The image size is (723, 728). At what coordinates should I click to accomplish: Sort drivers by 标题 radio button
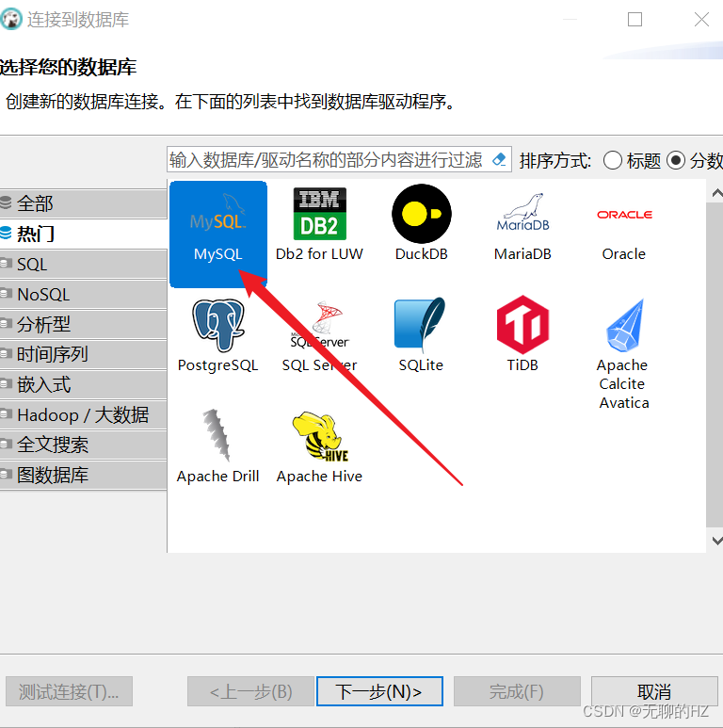click(x=613, y=161)
